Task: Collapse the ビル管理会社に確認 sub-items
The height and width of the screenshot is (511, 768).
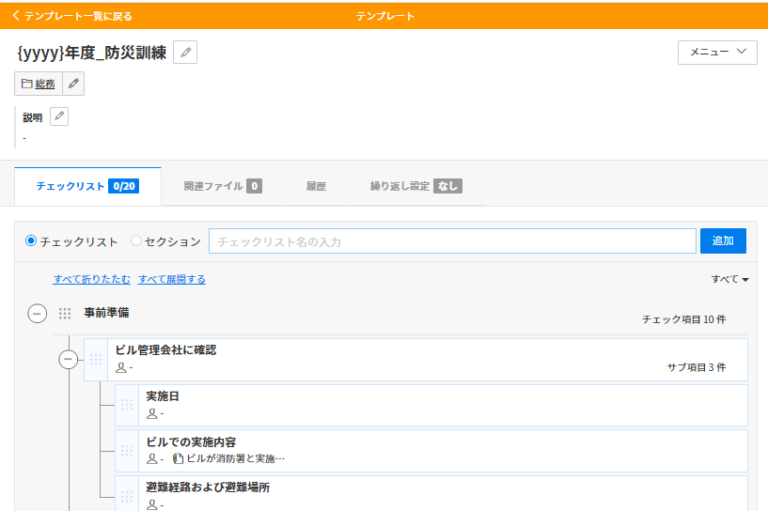Action: [x=68, y=359]
